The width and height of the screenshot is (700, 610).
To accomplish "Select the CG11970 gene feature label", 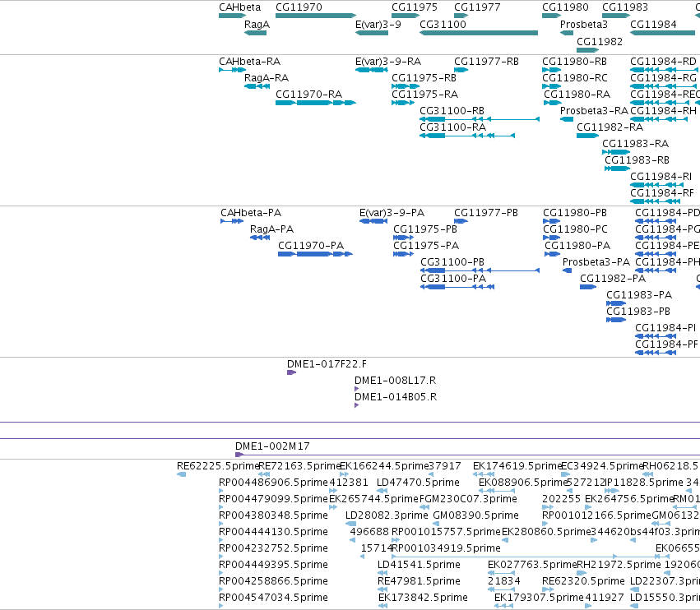I will [299, 7].
